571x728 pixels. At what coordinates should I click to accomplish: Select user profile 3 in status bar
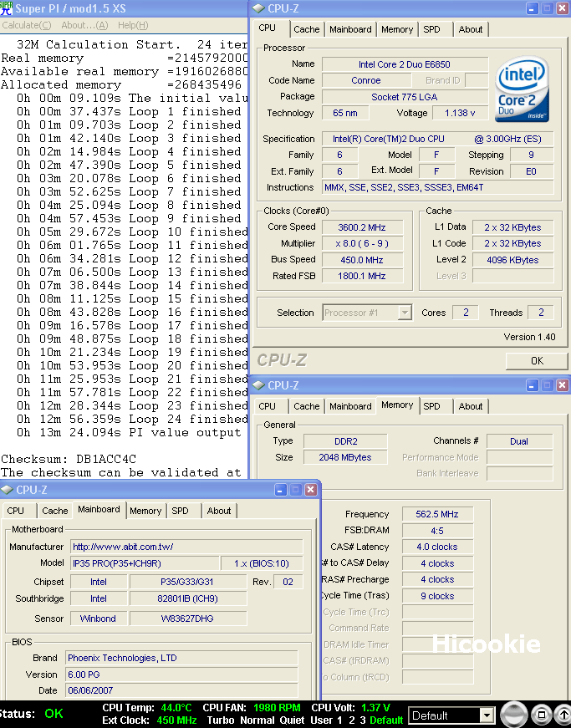[363, 720]
